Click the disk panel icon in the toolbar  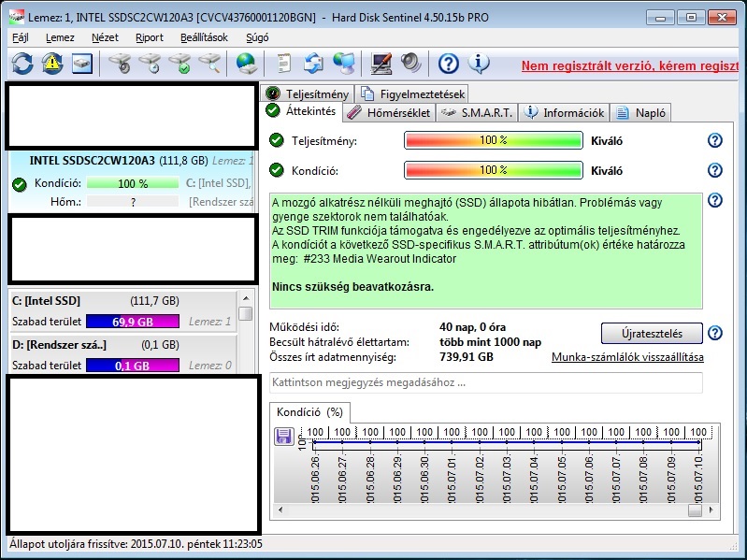coord(82,64)
